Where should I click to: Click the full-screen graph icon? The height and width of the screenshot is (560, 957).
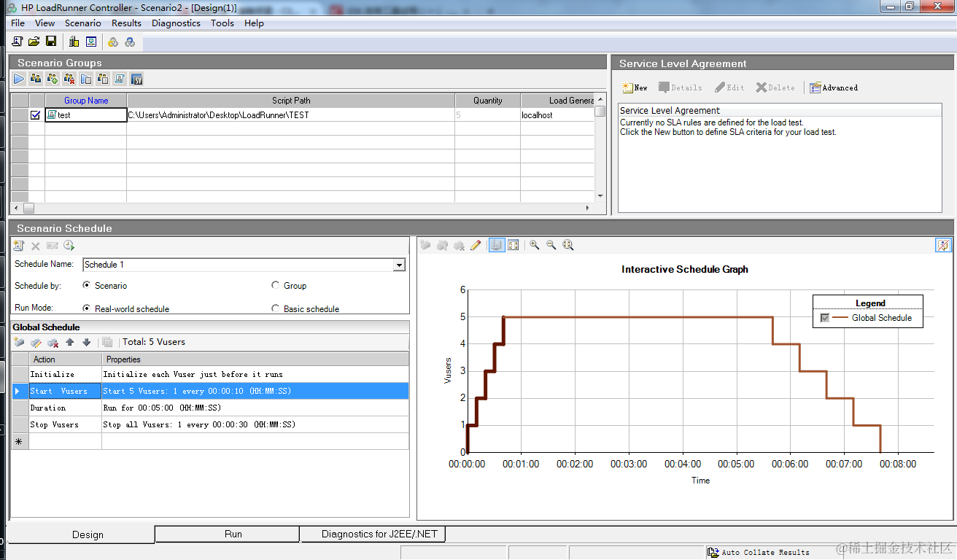[x=514, y=246]
